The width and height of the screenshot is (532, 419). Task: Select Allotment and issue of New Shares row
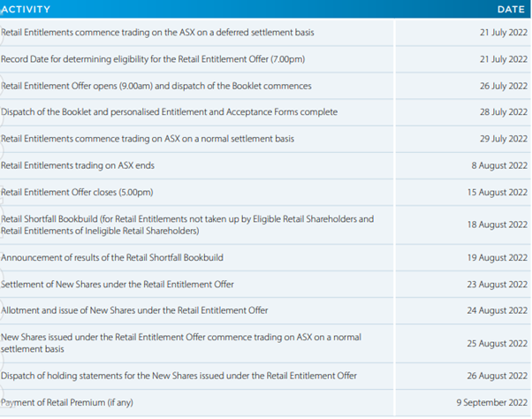(x=134, y=310)
